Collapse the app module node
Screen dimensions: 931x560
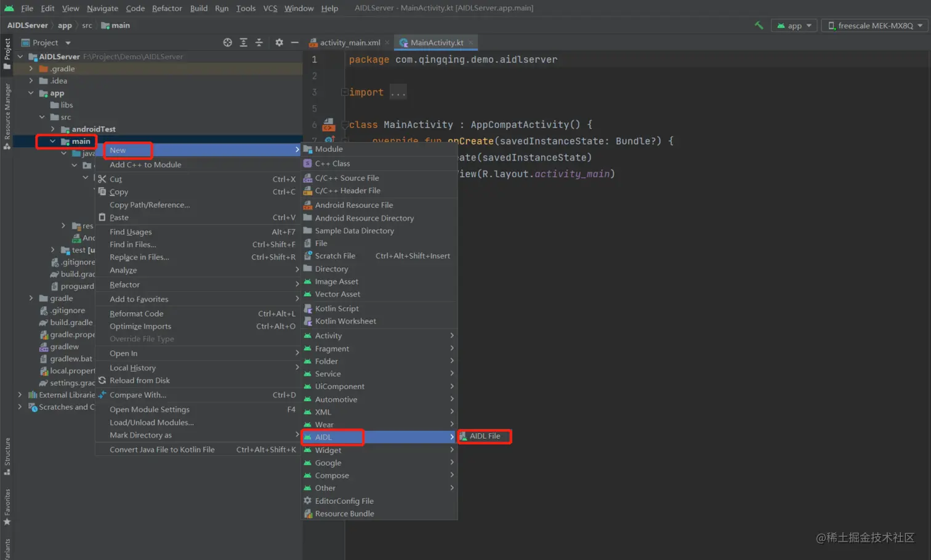tap(31, 93)
